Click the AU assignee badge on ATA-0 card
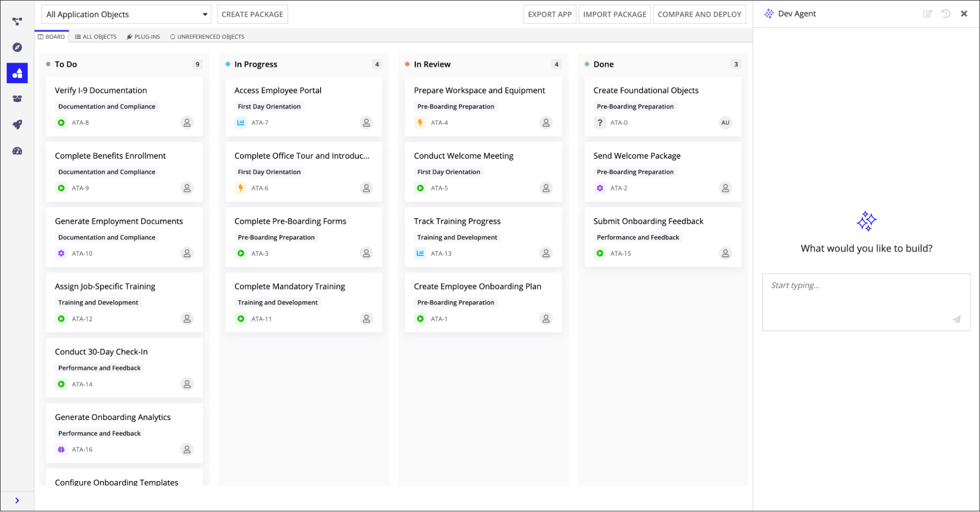 tap(725, 122)
